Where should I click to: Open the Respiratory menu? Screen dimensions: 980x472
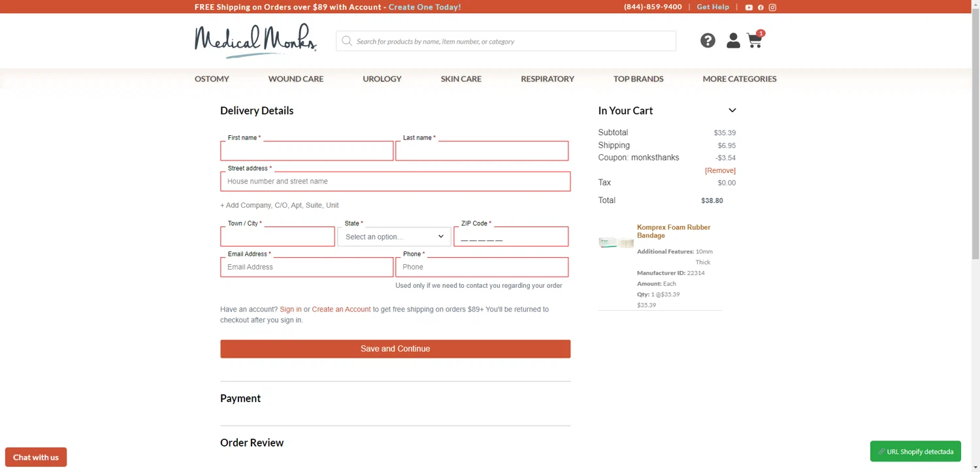tap(547, 78)
